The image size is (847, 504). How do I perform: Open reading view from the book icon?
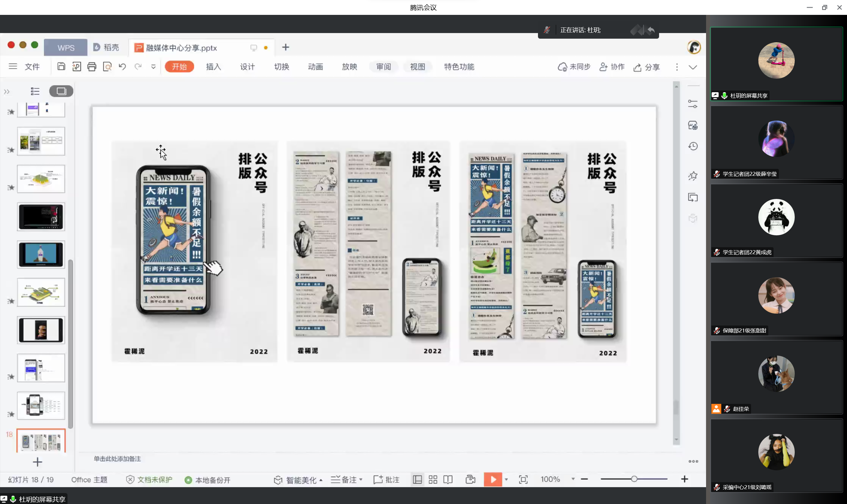pos(448,480)
